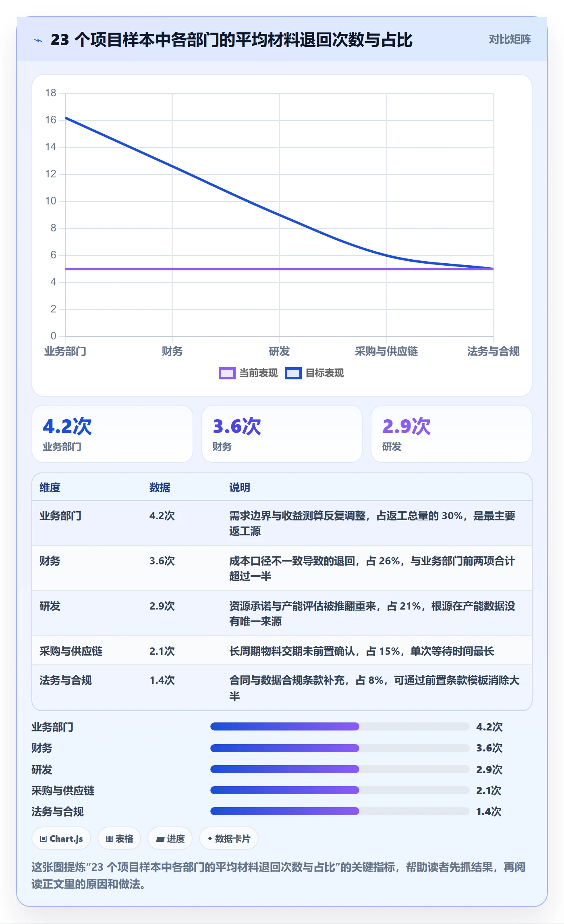
Task: Click the 表格 chip grid icon
Action: tap(109, 839)
